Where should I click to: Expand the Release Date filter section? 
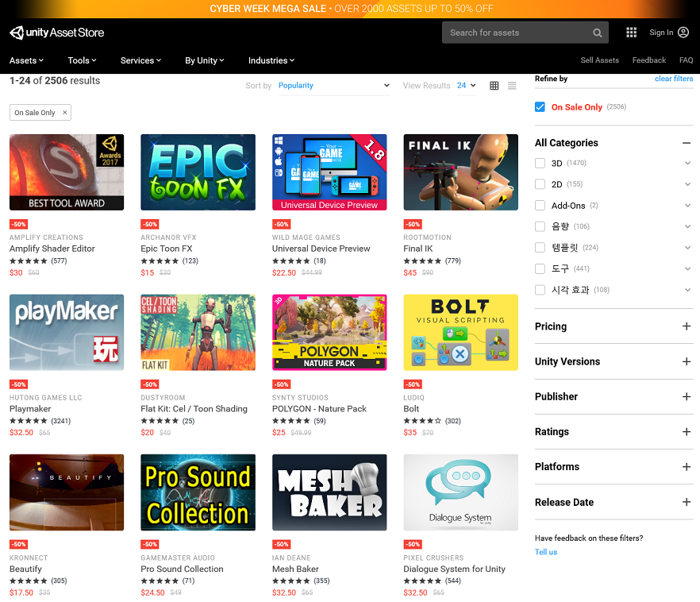(687, 503)
